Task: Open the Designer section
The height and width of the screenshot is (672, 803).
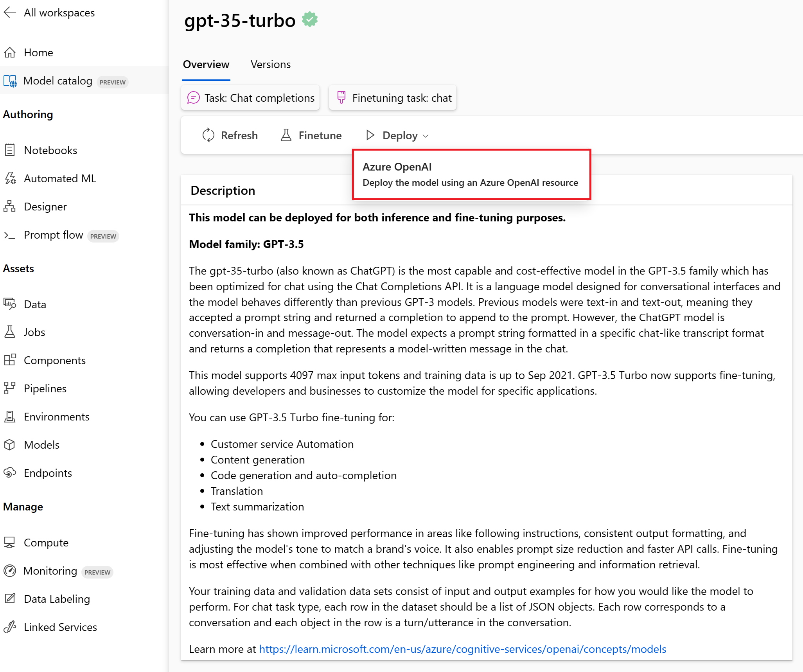Action: (45, 207)
